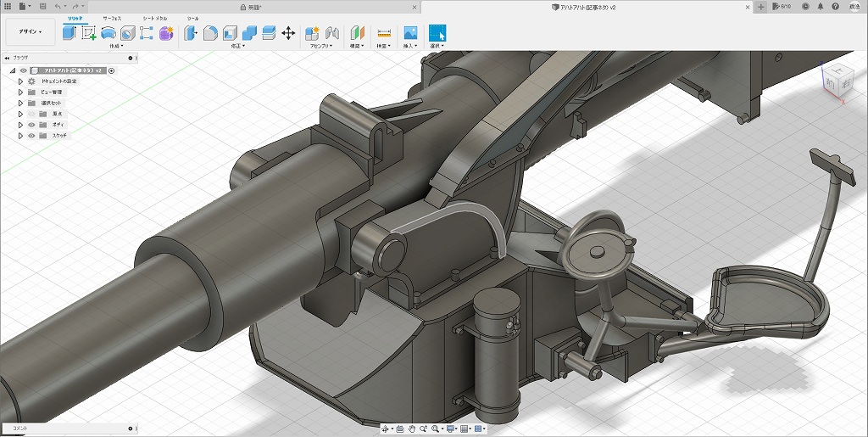Switch to the シートメタル tab
This screenshot has width=868, height=437.
[x=154, y=18]
